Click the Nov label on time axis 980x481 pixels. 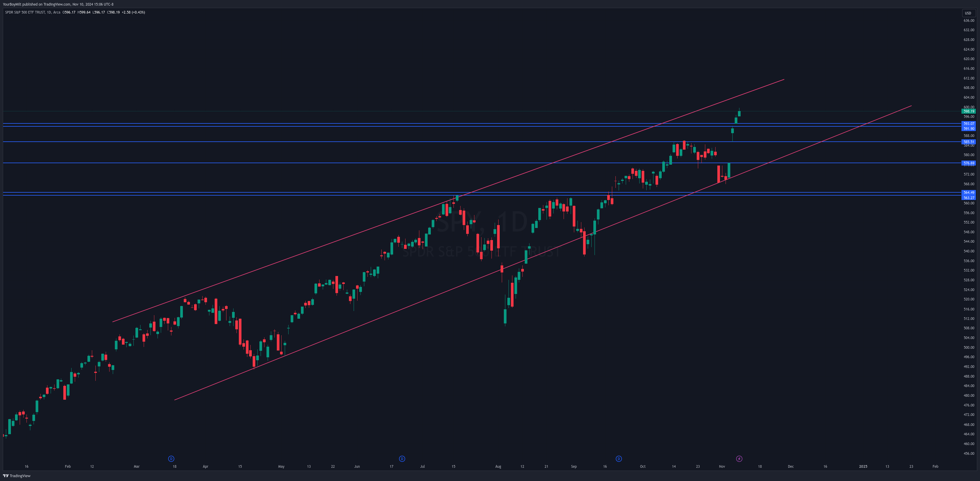(722, 467)
